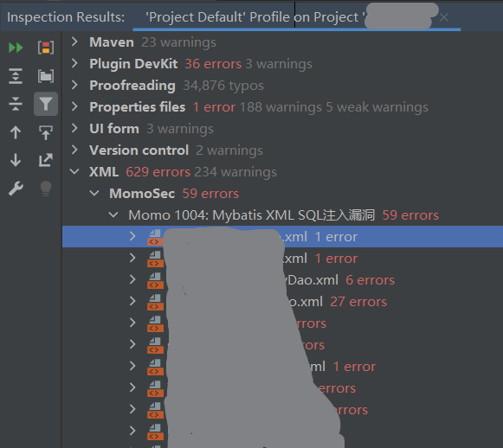Screen dimensions: 503x448
Task: Close the inspection results tab
Action: tap(444, 17)
